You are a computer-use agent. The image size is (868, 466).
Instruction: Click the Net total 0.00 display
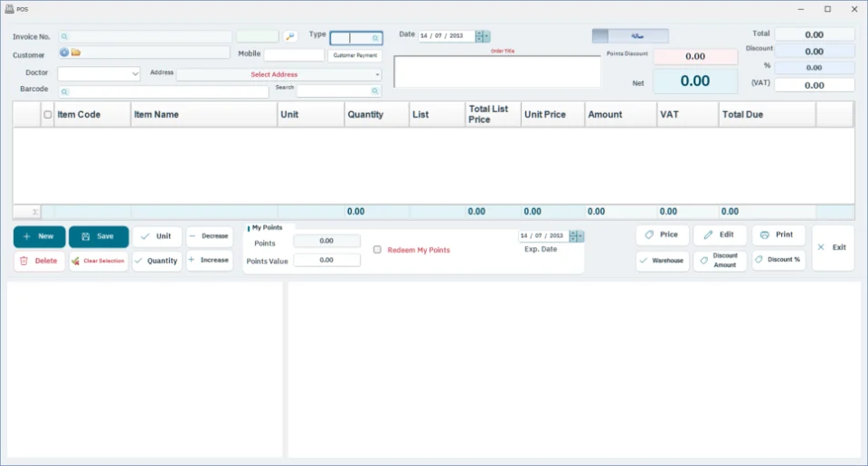pyautogui.click(x=695, y=81)
